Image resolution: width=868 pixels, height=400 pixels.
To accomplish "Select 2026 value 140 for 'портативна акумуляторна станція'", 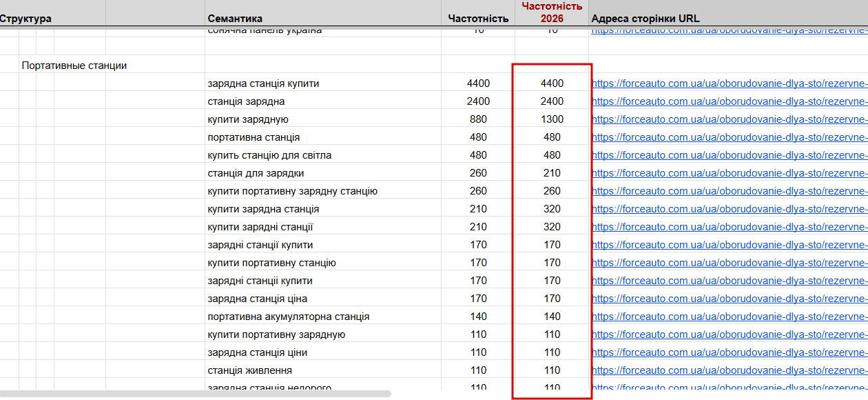I will click(552, 317).
